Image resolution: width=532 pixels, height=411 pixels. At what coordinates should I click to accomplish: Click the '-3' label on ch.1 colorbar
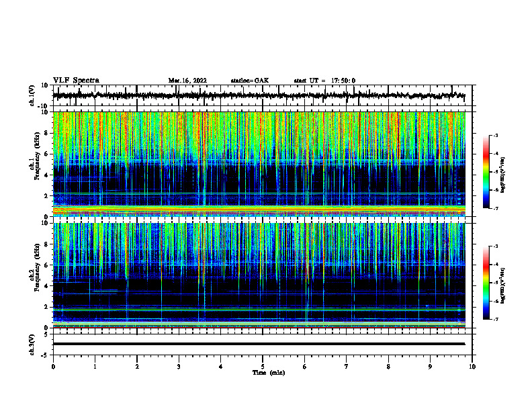495,135
